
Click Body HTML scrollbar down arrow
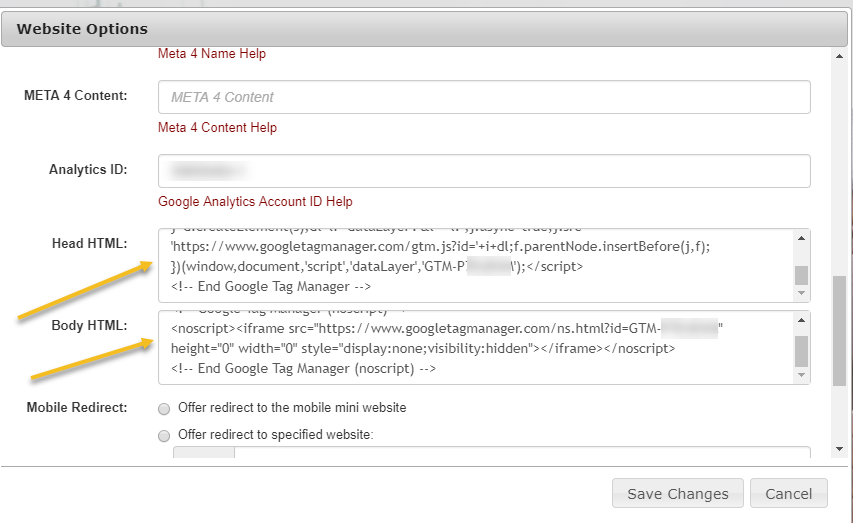point(801,375)
